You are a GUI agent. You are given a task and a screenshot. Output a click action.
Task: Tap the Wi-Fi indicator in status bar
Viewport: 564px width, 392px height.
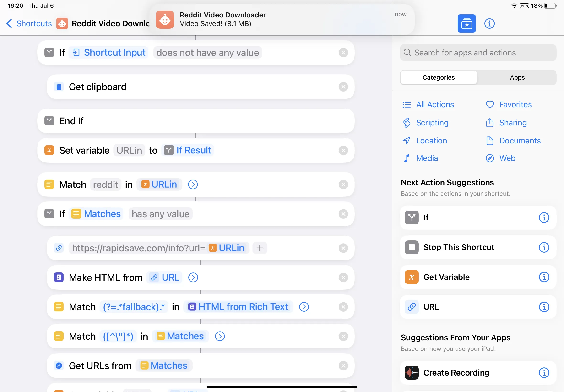pyautogui.click(x=514, y=6)
